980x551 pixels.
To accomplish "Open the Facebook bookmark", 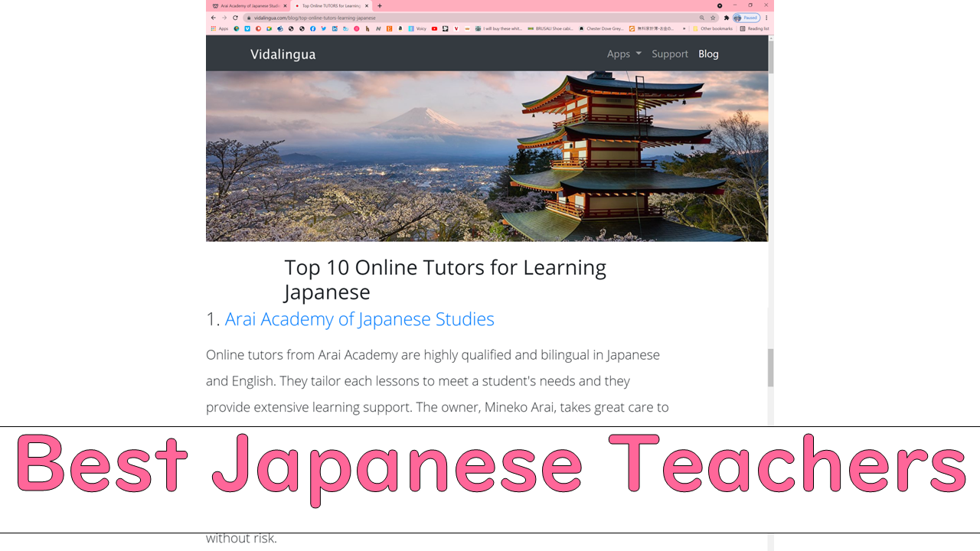I will pyautogui.click(x=313, y=29).
